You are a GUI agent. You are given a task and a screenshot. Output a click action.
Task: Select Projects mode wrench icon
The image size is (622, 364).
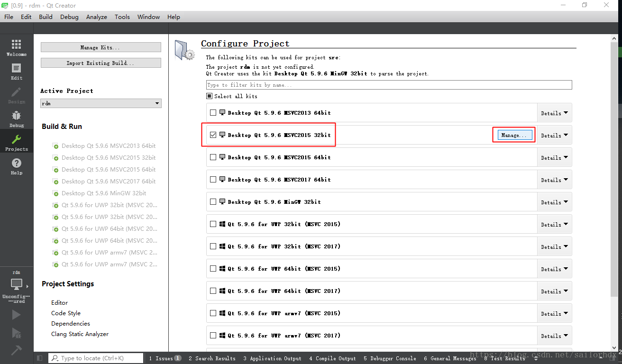(17, 139)
